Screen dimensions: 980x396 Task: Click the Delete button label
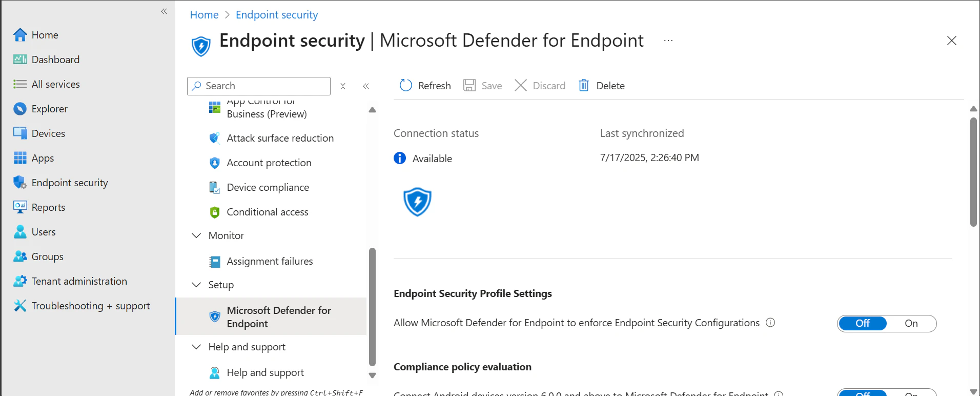610,86
